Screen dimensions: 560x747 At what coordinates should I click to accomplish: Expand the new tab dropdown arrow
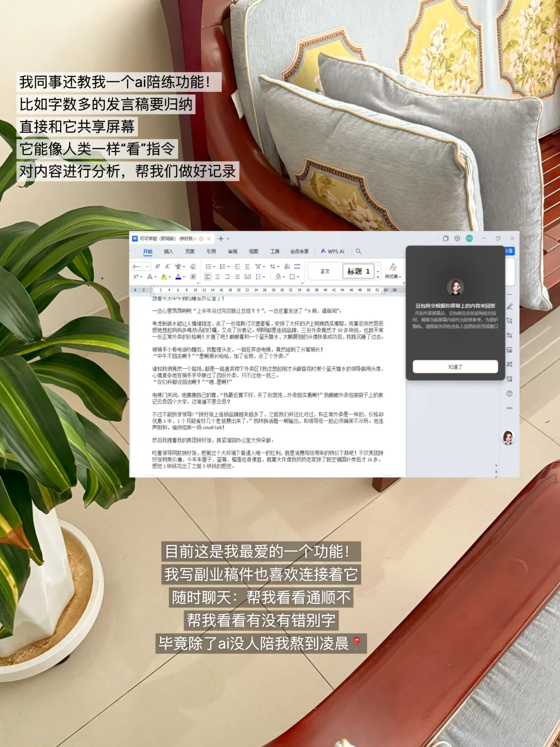click(228, 239)
